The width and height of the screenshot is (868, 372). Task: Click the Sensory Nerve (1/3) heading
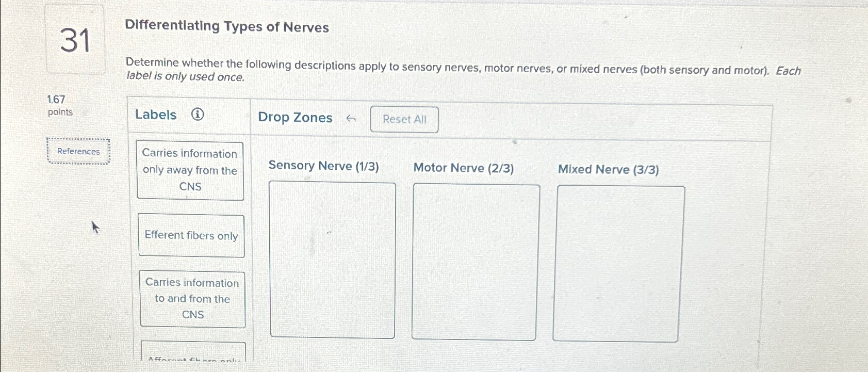(324, 166)
